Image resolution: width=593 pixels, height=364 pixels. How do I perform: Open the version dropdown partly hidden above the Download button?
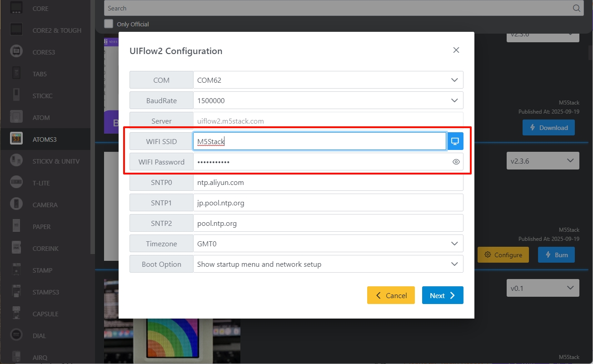click(x=543, y=37)
